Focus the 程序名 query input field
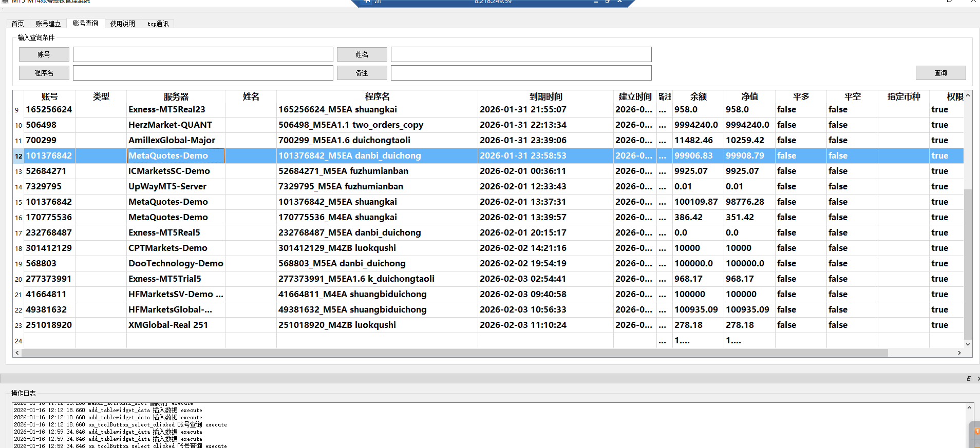Screen dimensions: 980x448 [x=203, y=73]
